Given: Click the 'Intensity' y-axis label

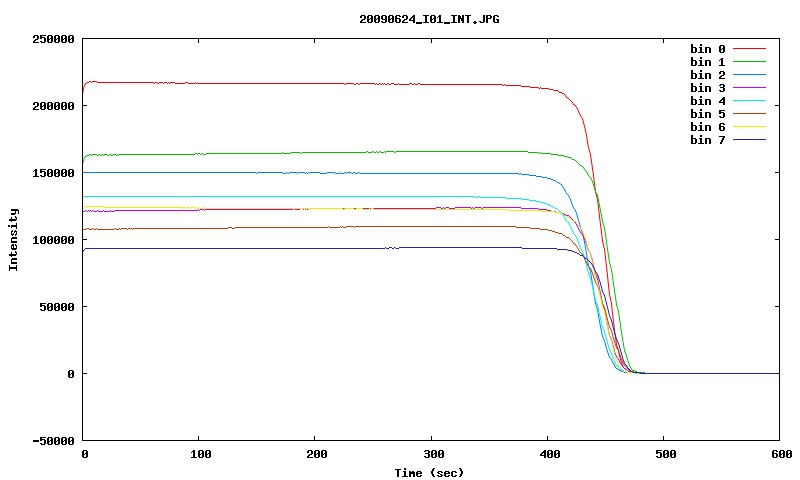Looking at the screenshot, I should [13, 240].
